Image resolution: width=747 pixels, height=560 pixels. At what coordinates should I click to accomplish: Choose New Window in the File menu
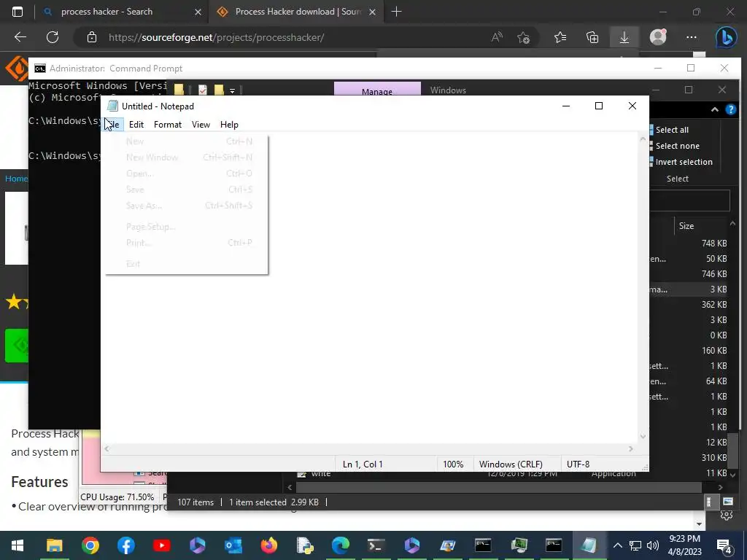tap(187, 157)
